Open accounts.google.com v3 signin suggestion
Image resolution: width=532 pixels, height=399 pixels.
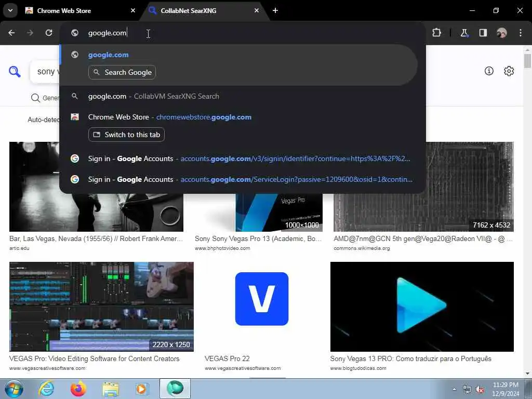coord(243,159)
